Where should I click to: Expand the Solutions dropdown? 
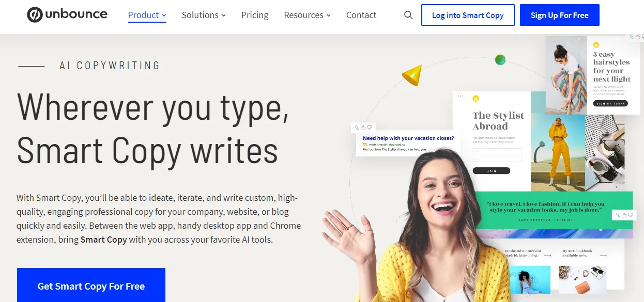tap(204, 15)
